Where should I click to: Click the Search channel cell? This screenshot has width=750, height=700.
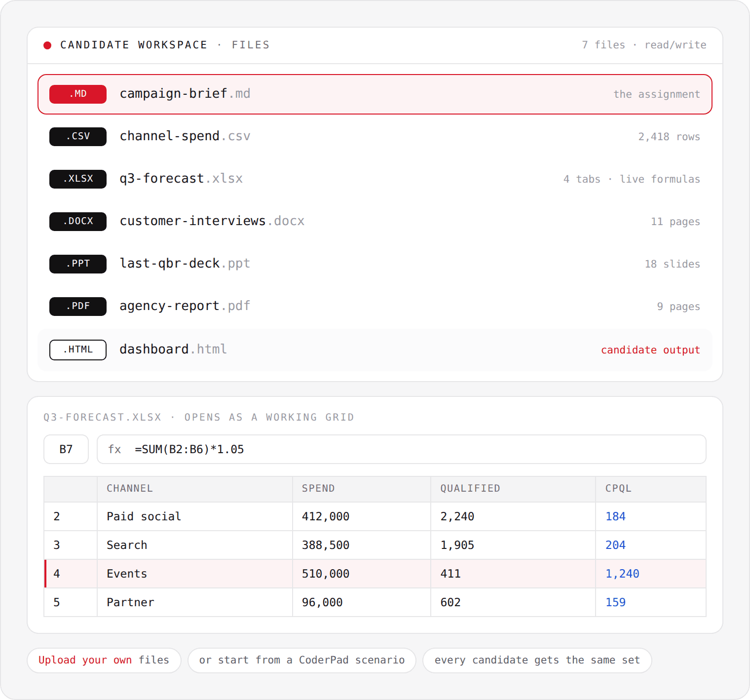195,545
